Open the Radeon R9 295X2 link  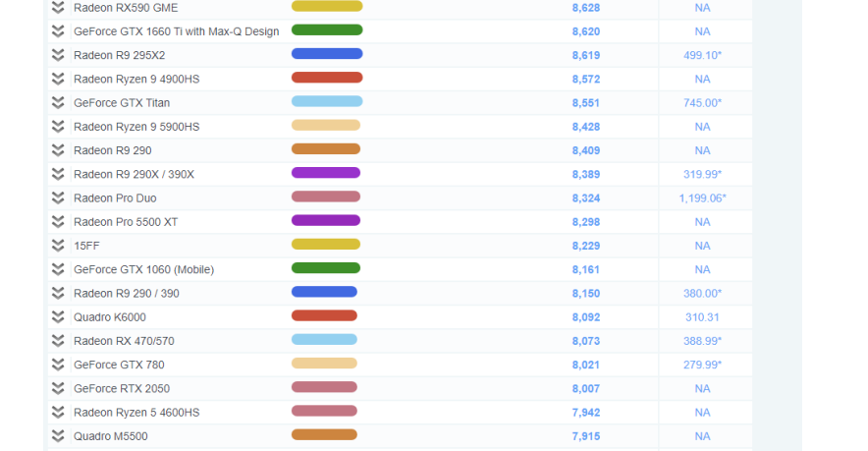point(119,55)
